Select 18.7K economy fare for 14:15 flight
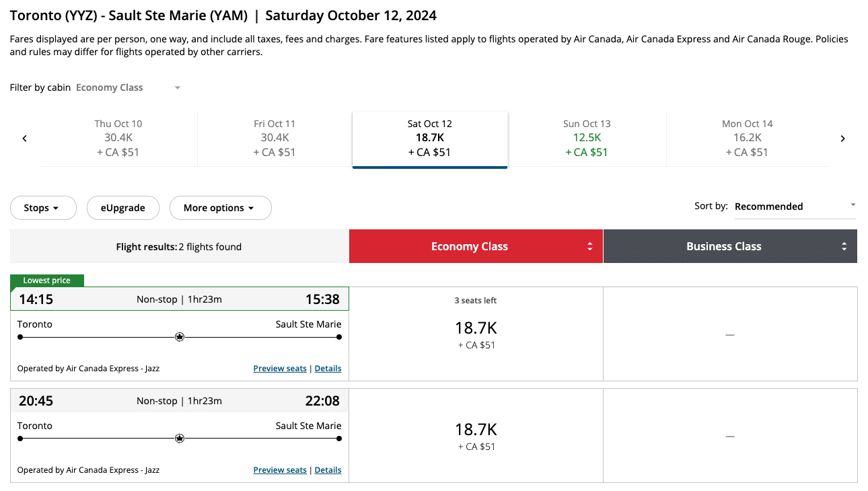Viewport: 868px width, 491px height. tap(476, 334)
